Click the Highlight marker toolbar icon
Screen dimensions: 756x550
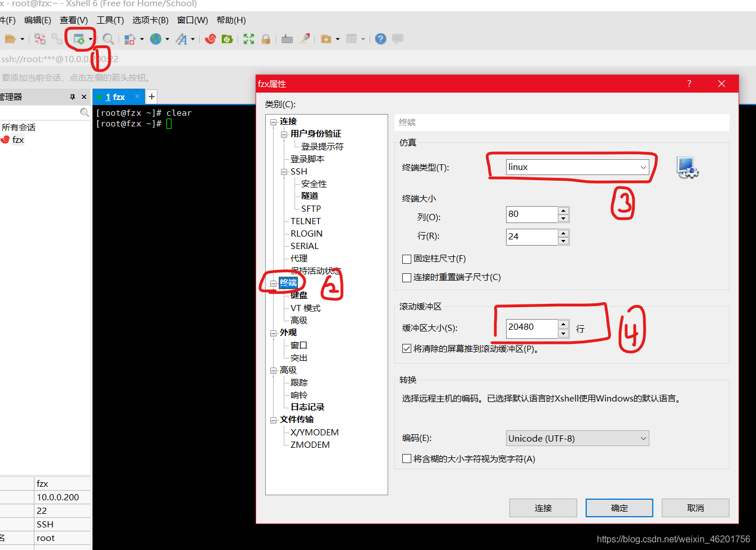click(305, 39)
